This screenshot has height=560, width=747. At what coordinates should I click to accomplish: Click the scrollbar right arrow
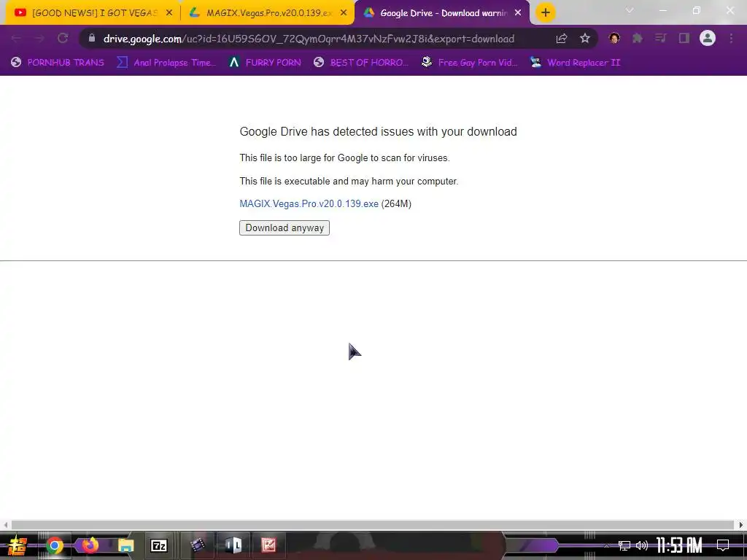click(741, 525)
